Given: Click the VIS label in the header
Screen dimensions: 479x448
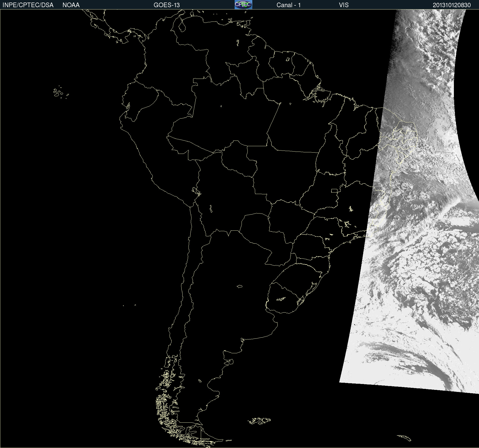Looking at the screenshot, I should (344, 5).
